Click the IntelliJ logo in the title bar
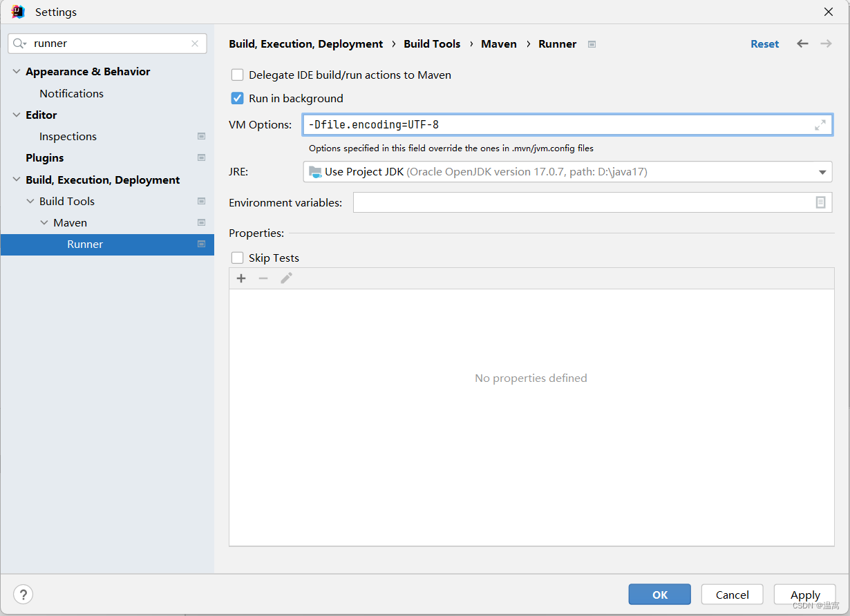Image resolution: width=850 pixels, height=616 pixels. pyautogui.click(x=19, y=12)
